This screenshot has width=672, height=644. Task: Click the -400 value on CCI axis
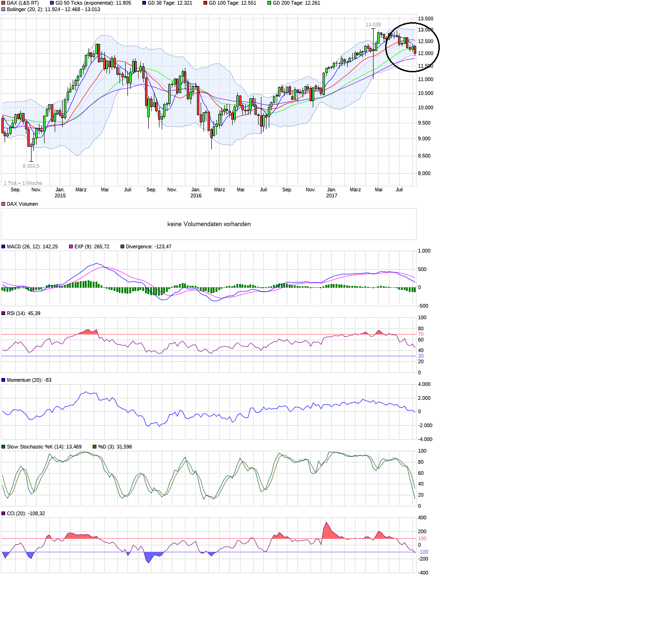423,573
